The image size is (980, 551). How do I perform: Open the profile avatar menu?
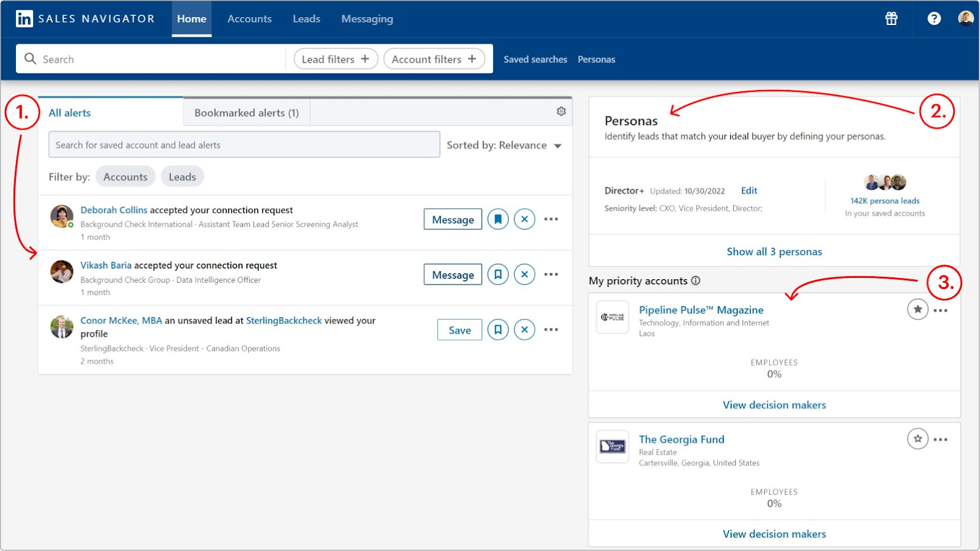[x=966, y=18]
